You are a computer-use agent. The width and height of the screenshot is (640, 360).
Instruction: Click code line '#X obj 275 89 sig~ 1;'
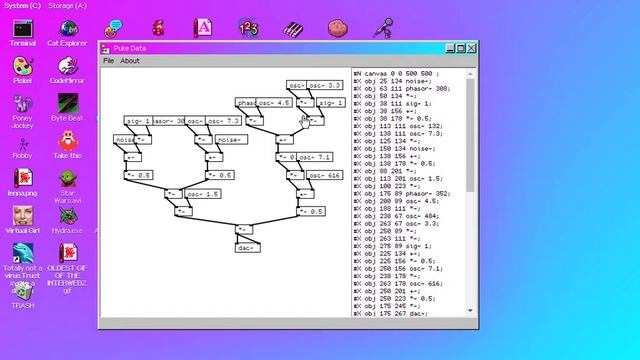pos(392,246)
